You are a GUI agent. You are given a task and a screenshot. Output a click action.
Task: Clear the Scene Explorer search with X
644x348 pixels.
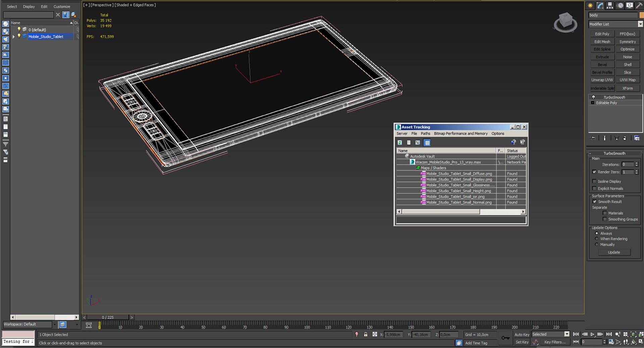pyautogui.click(x=58, y=15)
